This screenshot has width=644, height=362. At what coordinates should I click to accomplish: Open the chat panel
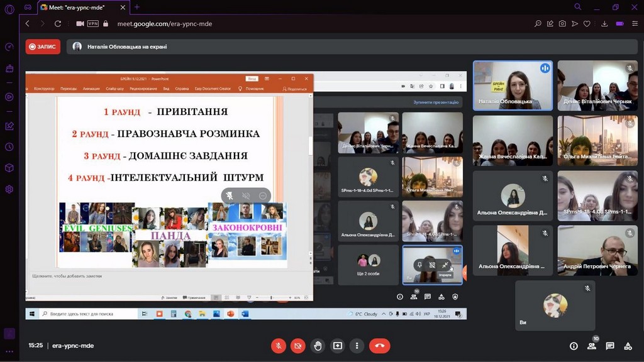(610, 346)
